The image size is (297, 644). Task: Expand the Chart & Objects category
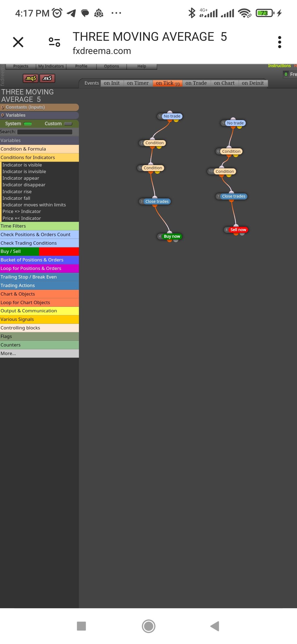coord(39,294)
